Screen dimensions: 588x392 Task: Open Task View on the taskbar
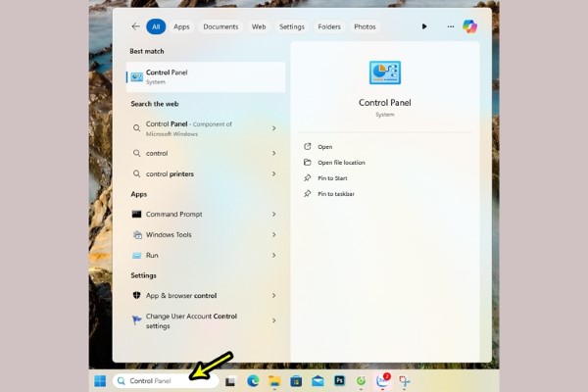[x=230, y=381]
